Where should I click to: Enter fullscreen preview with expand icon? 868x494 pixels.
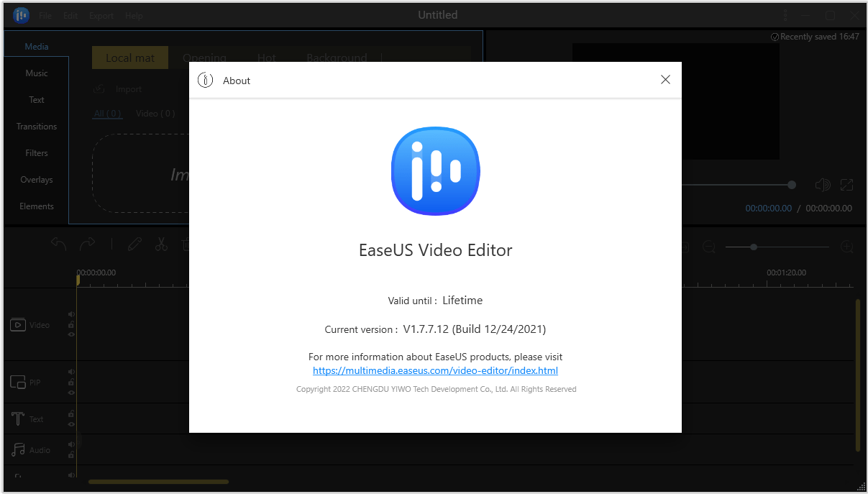[847, 185]
